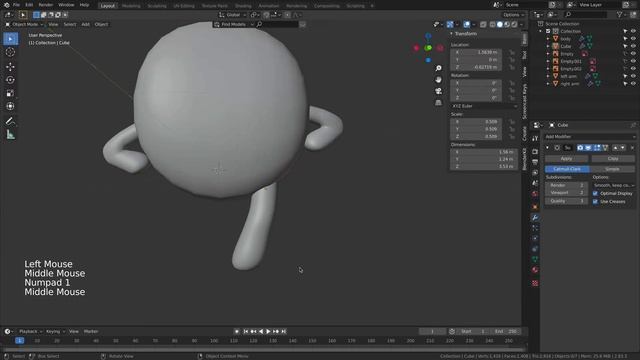Collapse the subdivision modifier panel arrow

548,148
